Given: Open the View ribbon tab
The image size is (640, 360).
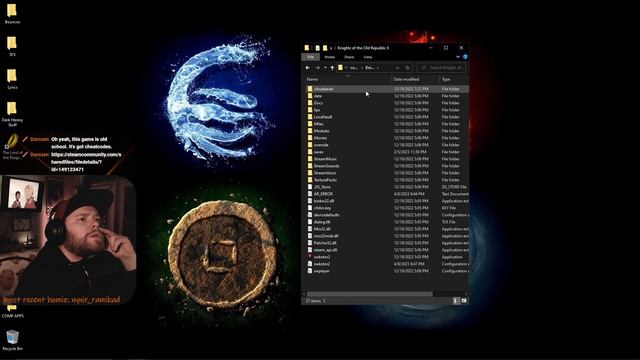Looking at the screenshot, I should point(368,57).
